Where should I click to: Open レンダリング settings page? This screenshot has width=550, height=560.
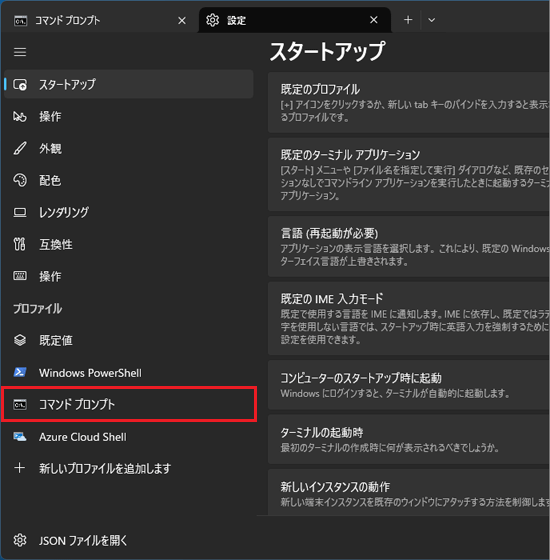(x=129, y=212)
